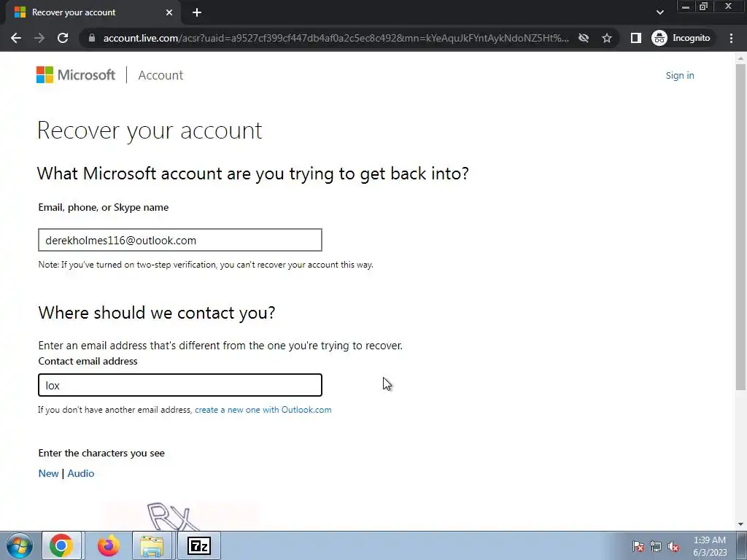The height and width of the screenshot is (560, 747).
Task: Open the Account header link
Action: 160,75
